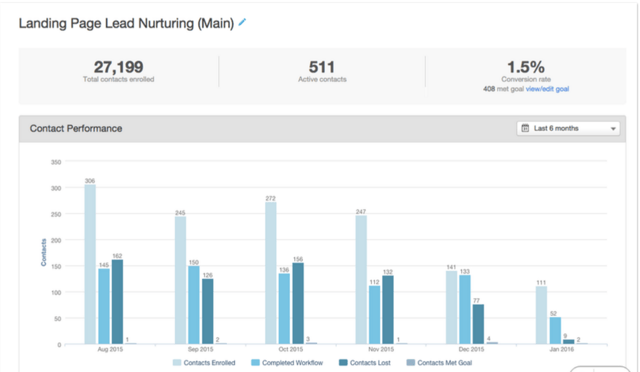Viewport: 640px width, 372px height.
Task: Select the Oct 2015 contacts lost bar 156
Action: 298,303
